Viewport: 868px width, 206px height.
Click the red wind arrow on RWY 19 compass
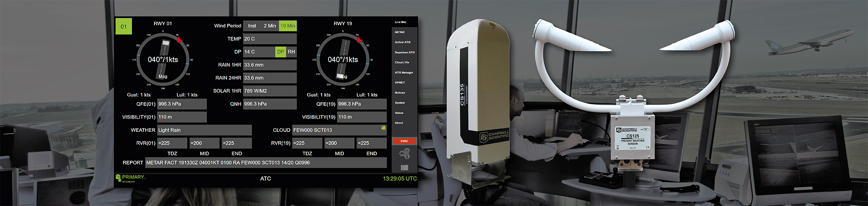tap(360, 40)
